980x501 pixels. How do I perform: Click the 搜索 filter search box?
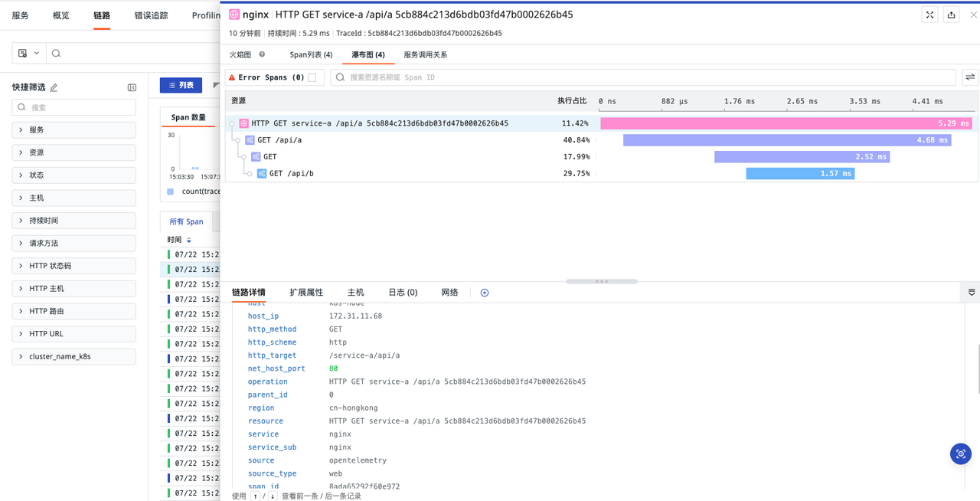point(74,107)
